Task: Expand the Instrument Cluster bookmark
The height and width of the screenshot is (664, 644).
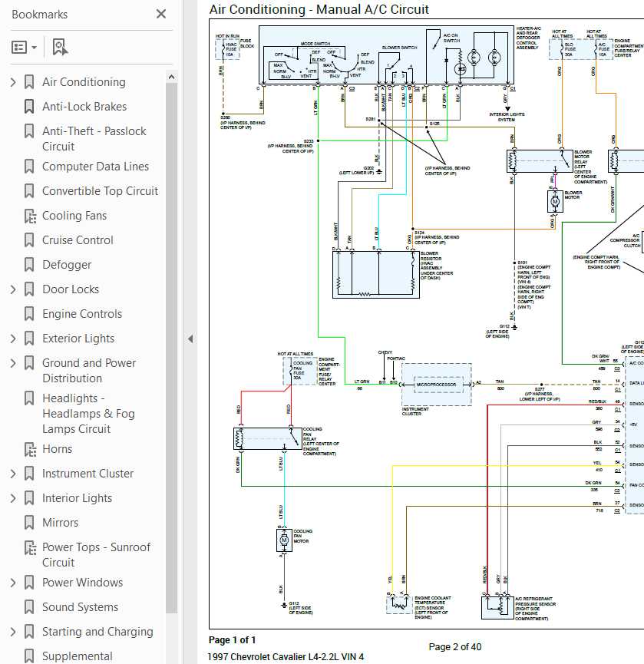Action: (x=13, y=474)
